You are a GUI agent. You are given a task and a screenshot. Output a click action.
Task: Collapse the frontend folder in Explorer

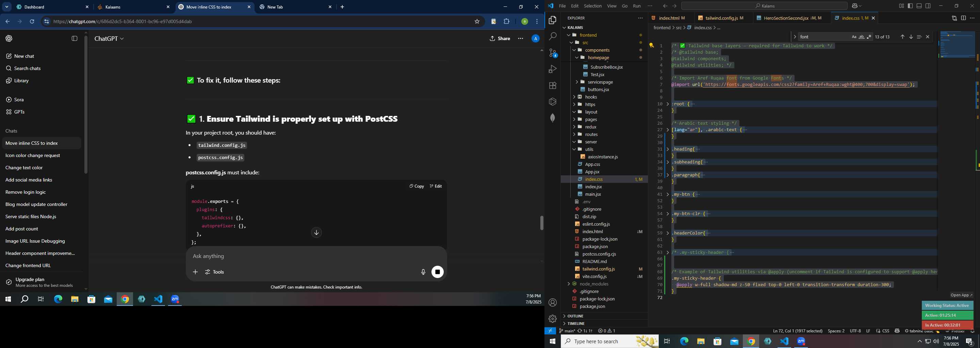pos(568,35)
